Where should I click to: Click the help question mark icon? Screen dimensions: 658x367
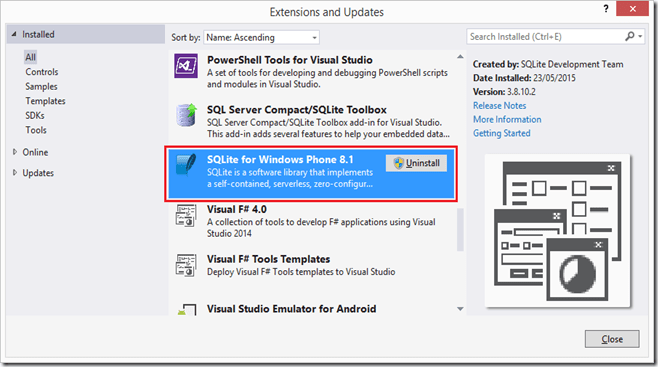606,8
